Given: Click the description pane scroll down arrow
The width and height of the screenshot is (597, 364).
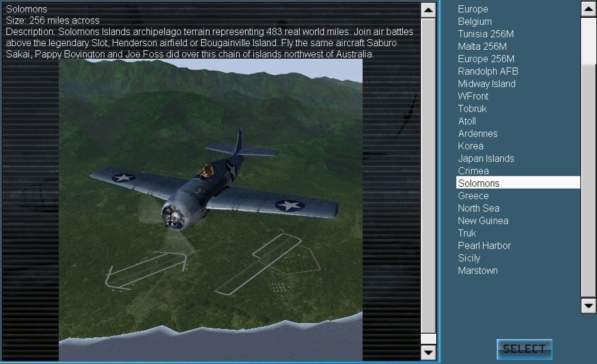Looking at the screenshot, I should click(x=428, y=352).
